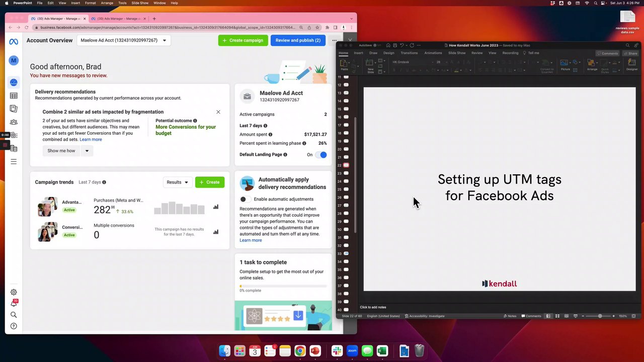Click Share button in PowerPoint
The width and height of the screenshot is (644, 362).
(630, 53)
